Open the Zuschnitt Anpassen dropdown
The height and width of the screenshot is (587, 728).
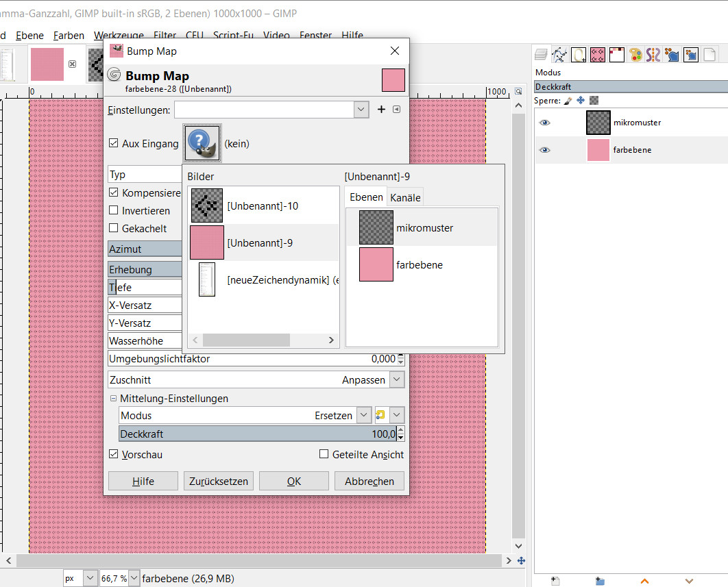pyautogui.click(x=397, y=379)
